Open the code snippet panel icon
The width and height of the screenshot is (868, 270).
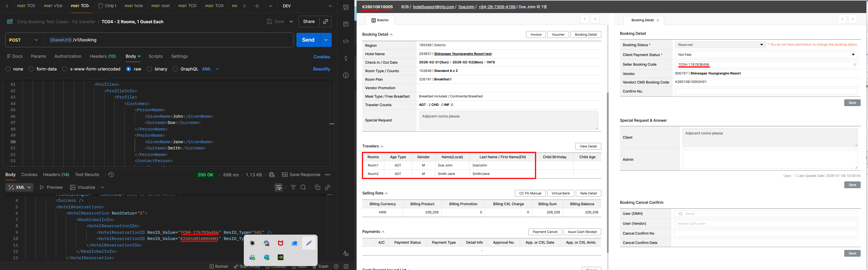346,41
